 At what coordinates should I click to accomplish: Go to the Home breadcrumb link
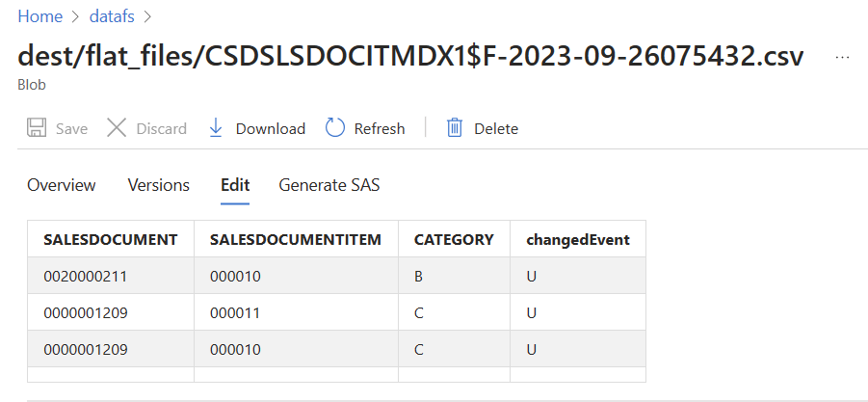[40, 16]
